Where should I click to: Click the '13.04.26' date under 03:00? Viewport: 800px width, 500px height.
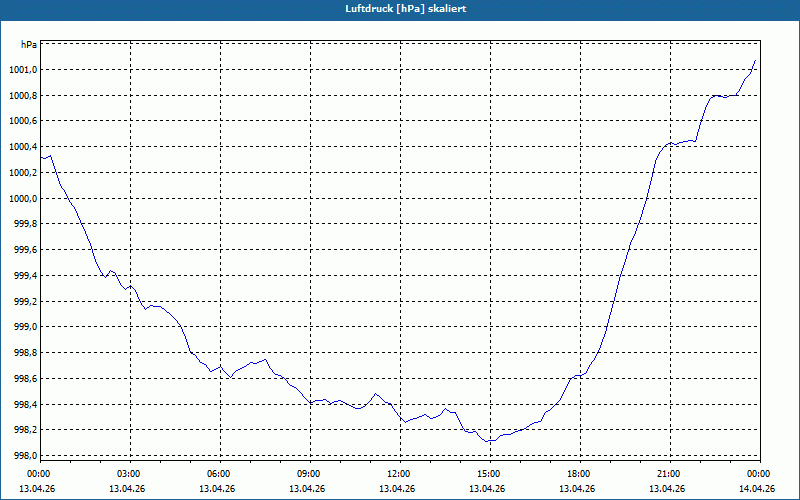point(127,489)
